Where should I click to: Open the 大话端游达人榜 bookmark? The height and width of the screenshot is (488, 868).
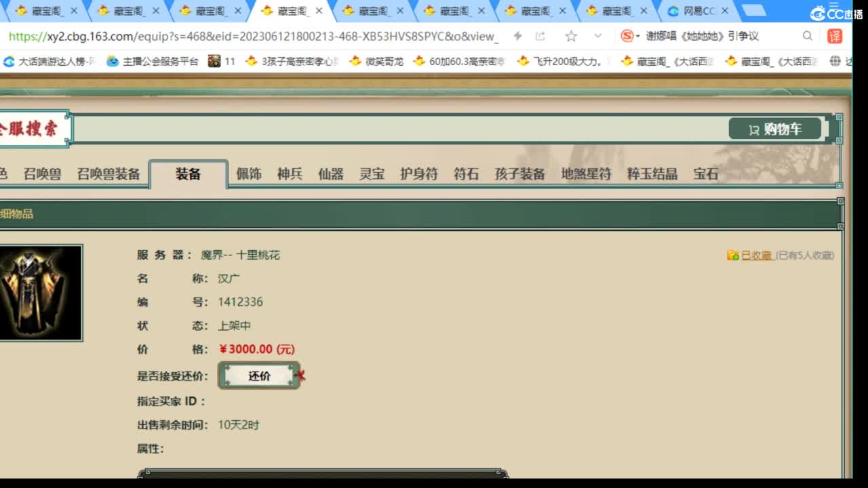coord(50,61)
